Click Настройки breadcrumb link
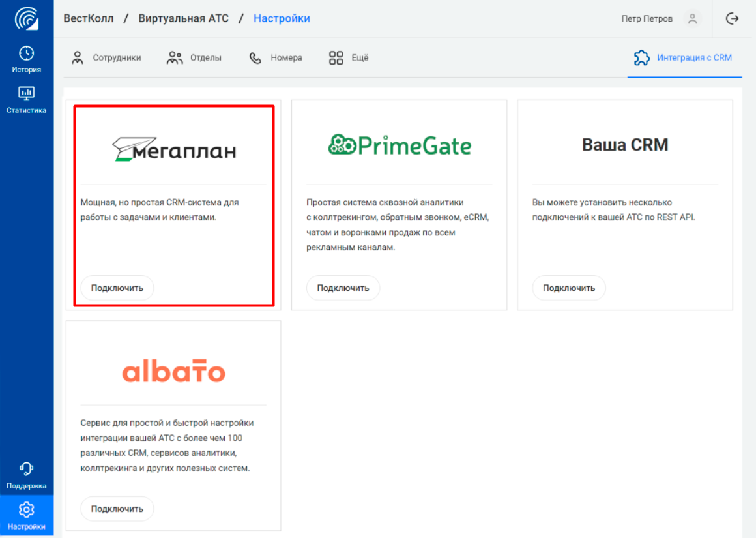This screenshot has height=538, width=756. coord(282,18)
